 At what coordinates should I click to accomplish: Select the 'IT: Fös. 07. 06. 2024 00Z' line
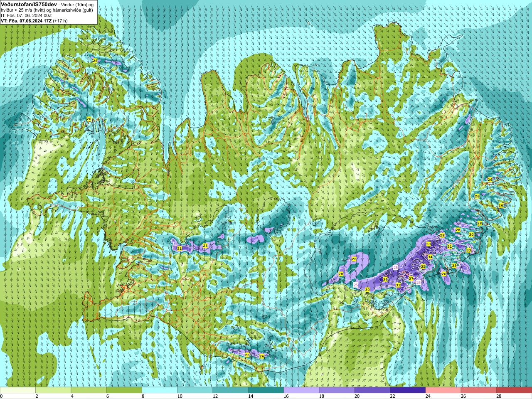tap(26, 15)
